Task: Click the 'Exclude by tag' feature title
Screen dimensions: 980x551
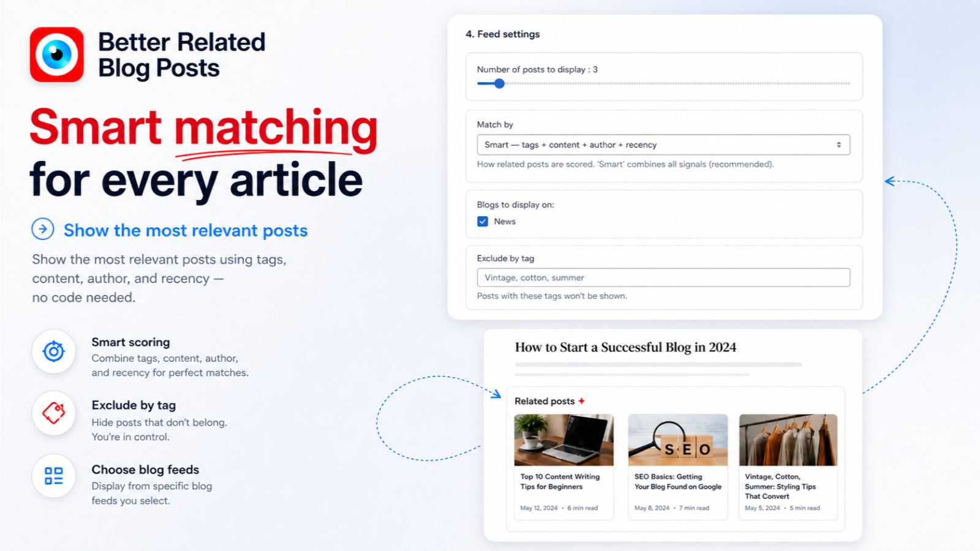Action: tap(134, 405)
